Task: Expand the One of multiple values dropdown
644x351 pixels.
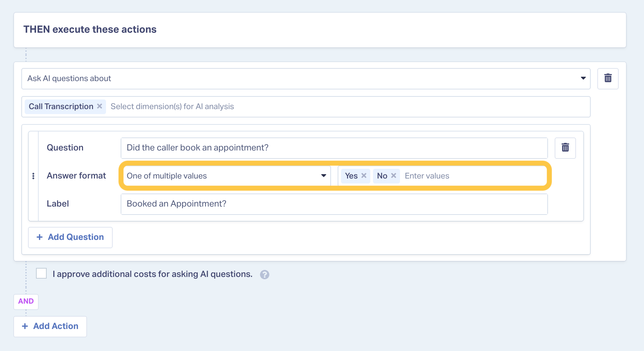Action: [227, 176]
